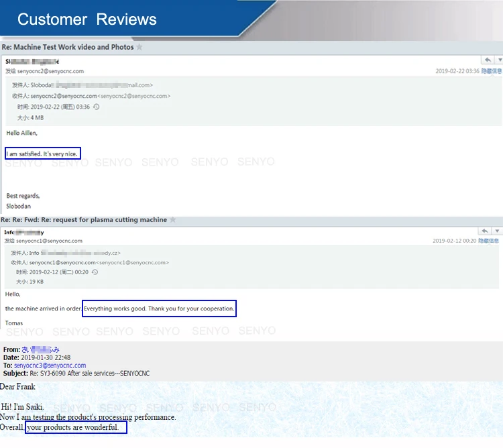This screenshot has height=448, width=503.
Task: Click highlighted text "I am satisfied. It's very nice."
Action: point(43,154)
